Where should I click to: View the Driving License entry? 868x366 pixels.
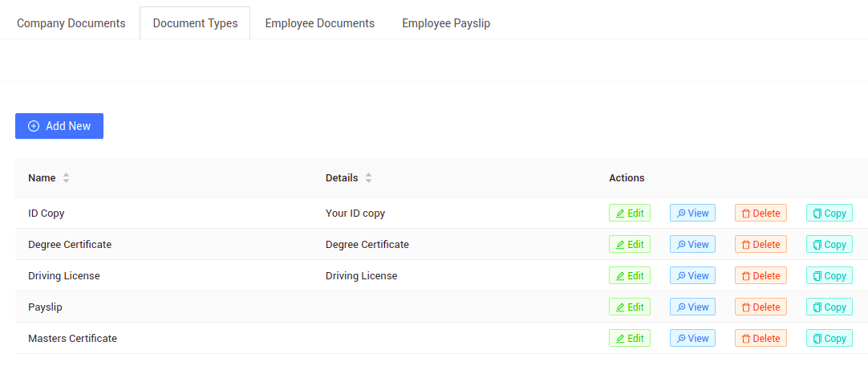[692, 276]
